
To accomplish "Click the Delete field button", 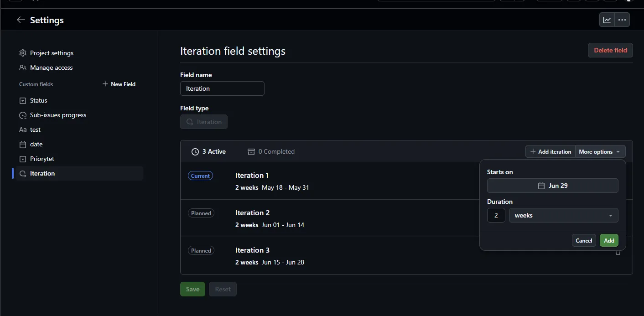I will tap(610, 50).
